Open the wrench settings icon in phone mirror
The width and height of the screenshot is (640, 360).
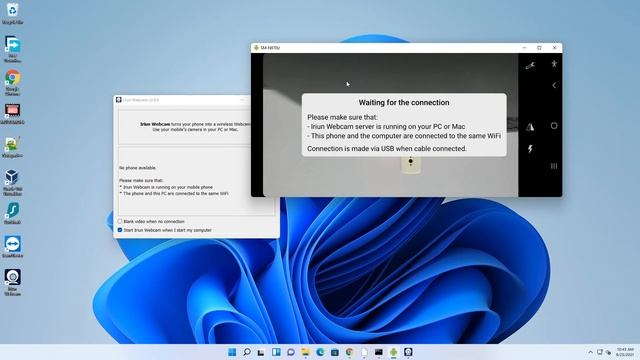point(530,65)
